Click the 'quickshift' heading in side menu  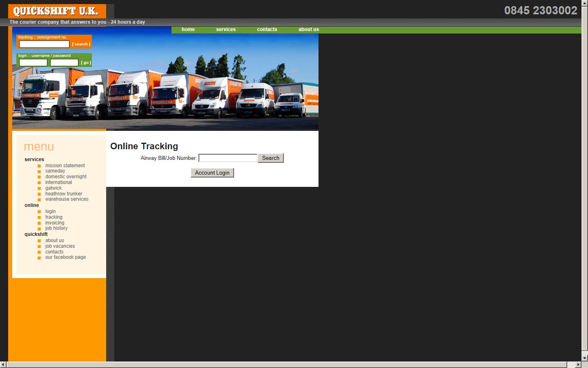click(x=36, y=234)
